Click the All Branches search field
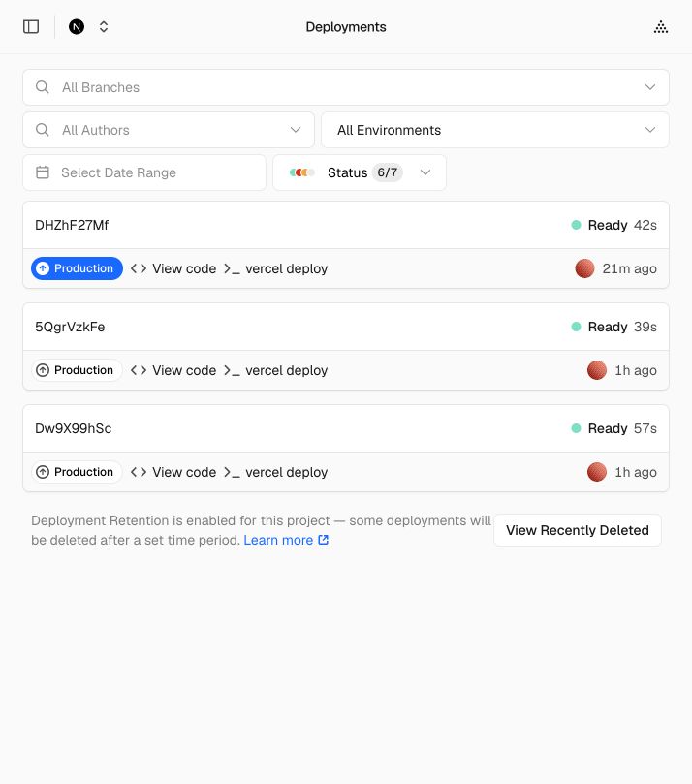The height and width of the screenshot is (784, 692). (x=345, y=87)
